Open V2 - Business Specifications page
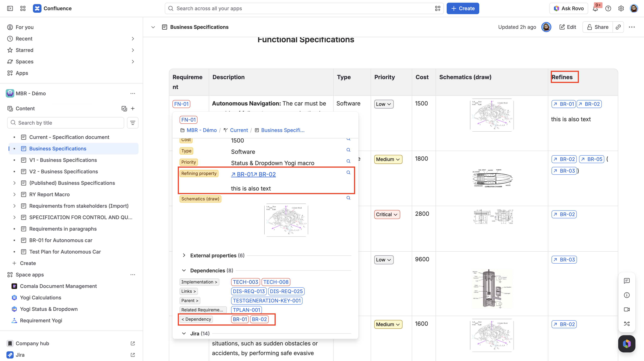 pos(64,172)
